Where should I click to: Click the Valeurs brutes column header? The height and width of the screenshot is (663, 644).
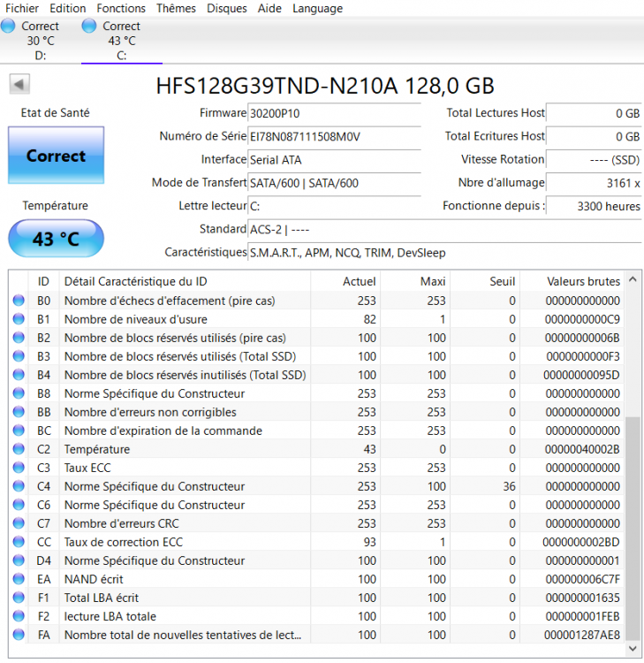point(583,281)
